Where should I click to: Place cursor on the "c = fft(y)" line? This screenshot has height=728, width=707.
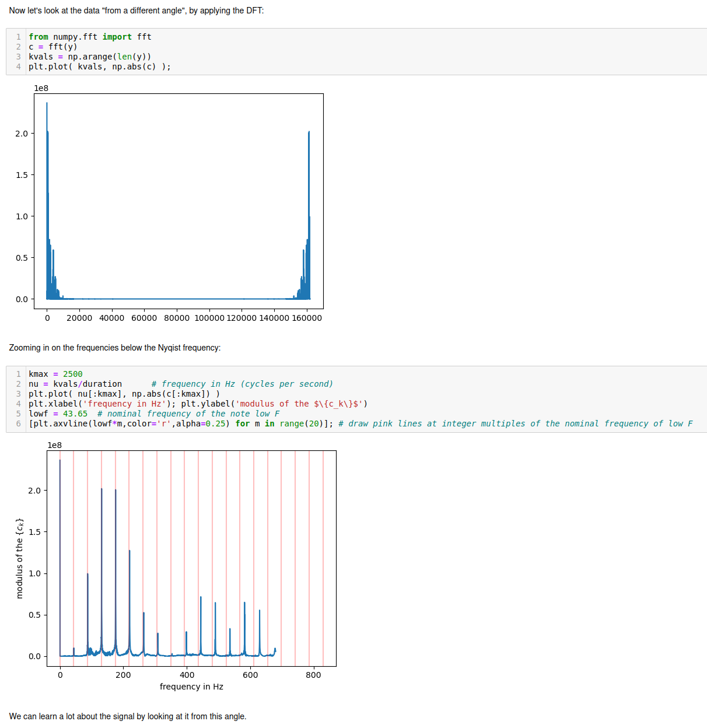(52, 47)
